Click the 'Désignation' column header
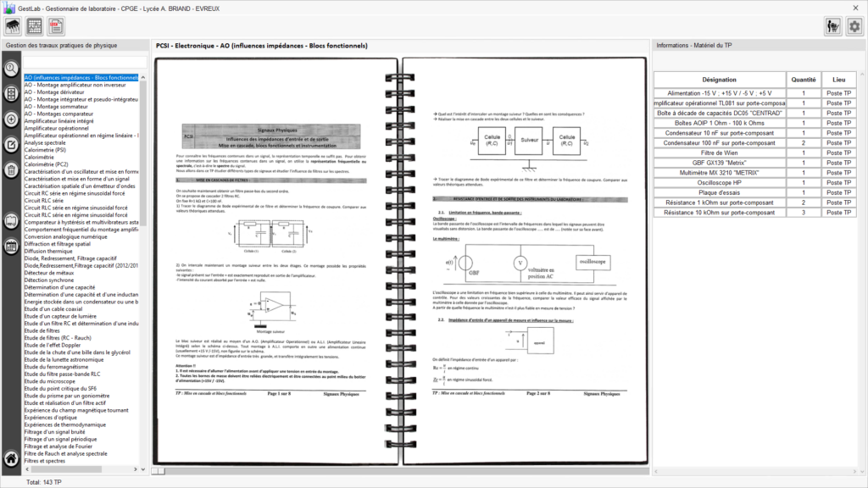The image size is (868, 488). click(x=720, y=79)
